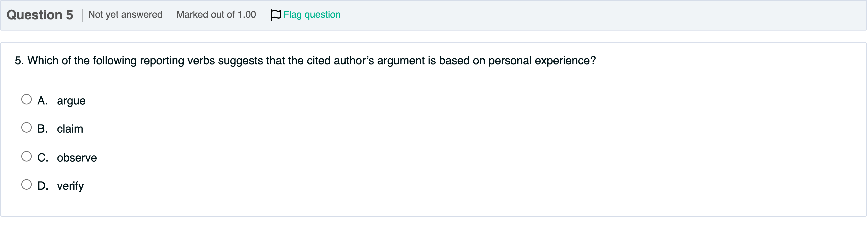Choose the radio button for option B
868x229 pixels.
click(26, 128)
